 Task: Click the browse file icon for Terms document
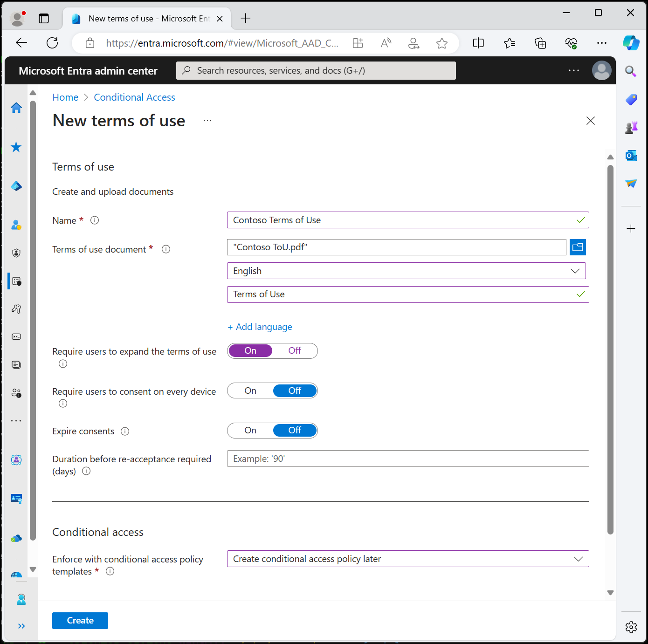578,247
